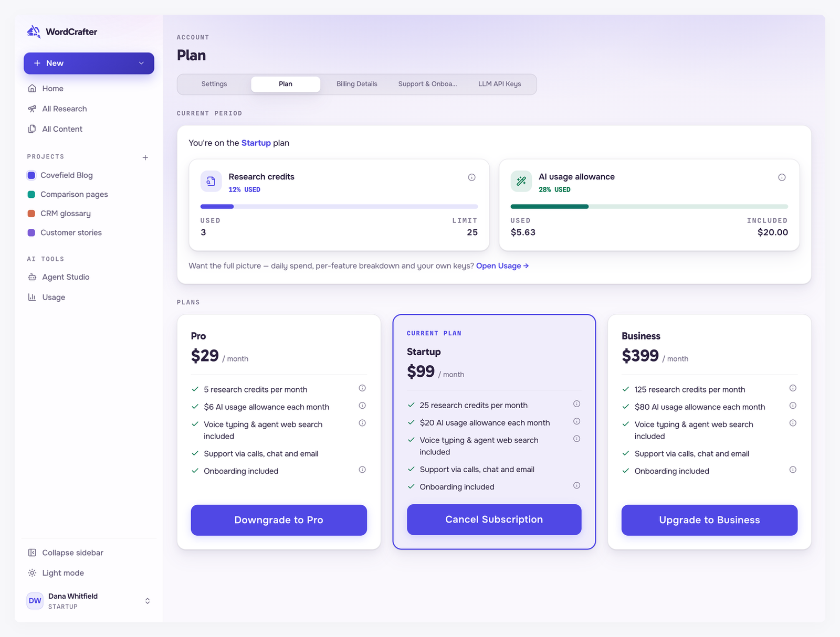Image resolution: width=840 pixels, height=637 pixels.
Task: Switch to the LLM API Keys tab
Action: point(500,84)
